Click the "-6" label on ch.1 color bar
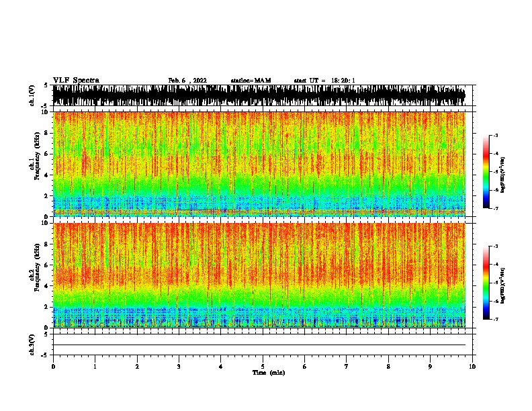This screenshot has height=411, width=532. coord(495,190)
